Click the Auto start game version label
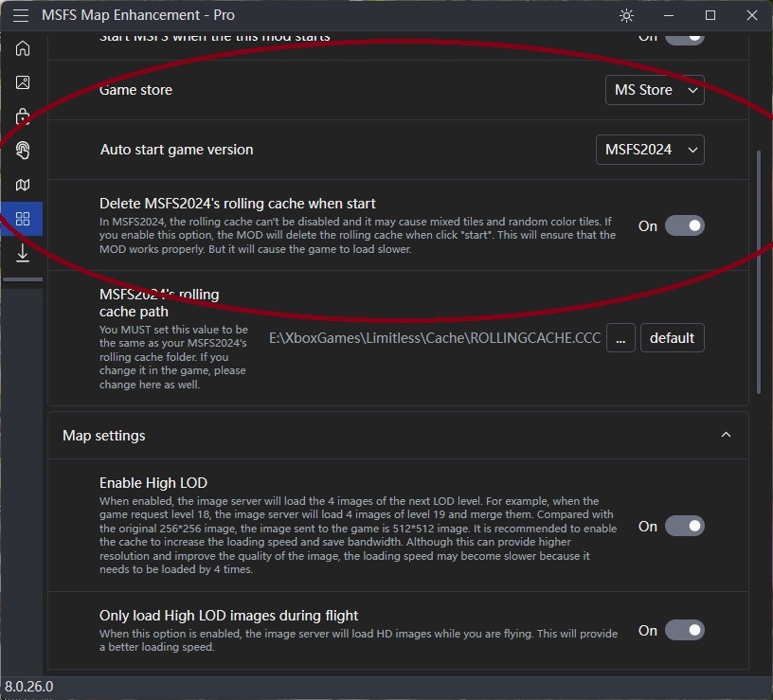The width and height of the screenshot is (773, 700). pyautogui.click(x=176, y=150)
